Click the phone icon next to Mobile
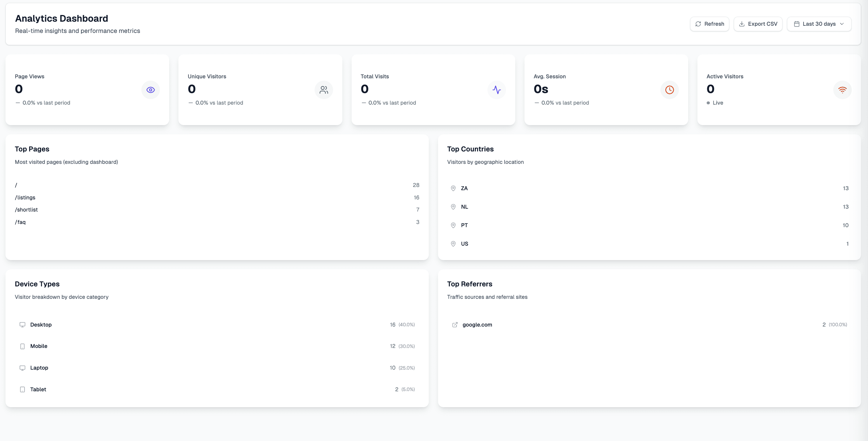This screenshot has width=868, height=441. point(22,346)
